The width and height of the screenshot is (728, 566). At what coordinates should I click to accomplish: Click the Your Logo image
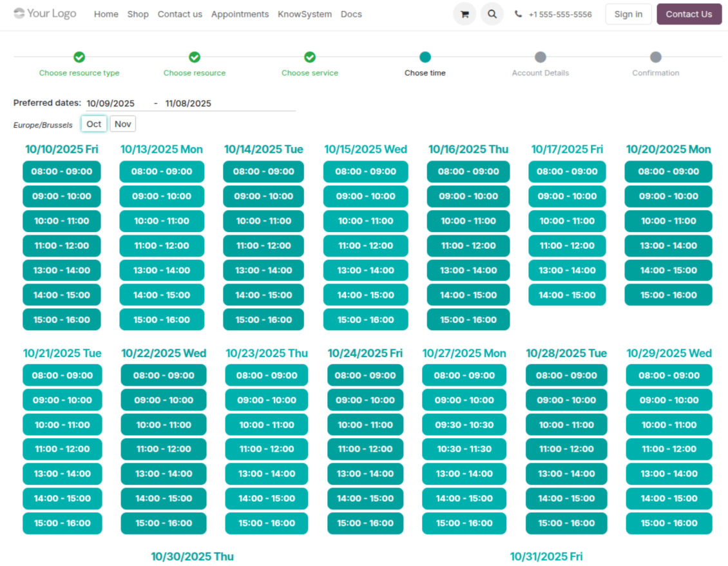click(45, 14)
